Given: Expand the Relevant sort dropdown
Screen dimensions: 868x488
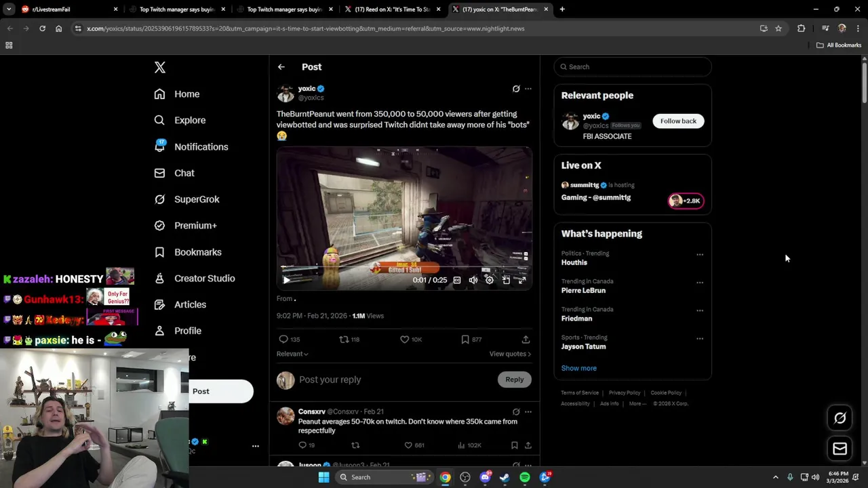Looking at the screenshot, I should pyautogui.click(x=292, y=354).
